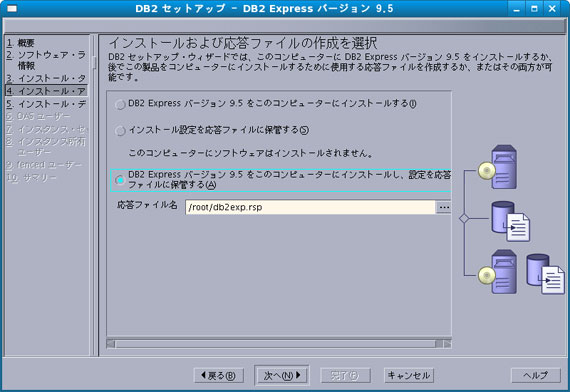Click the database with document response-file icon
This screenshot has width=570, height=392.
point(510,221)
